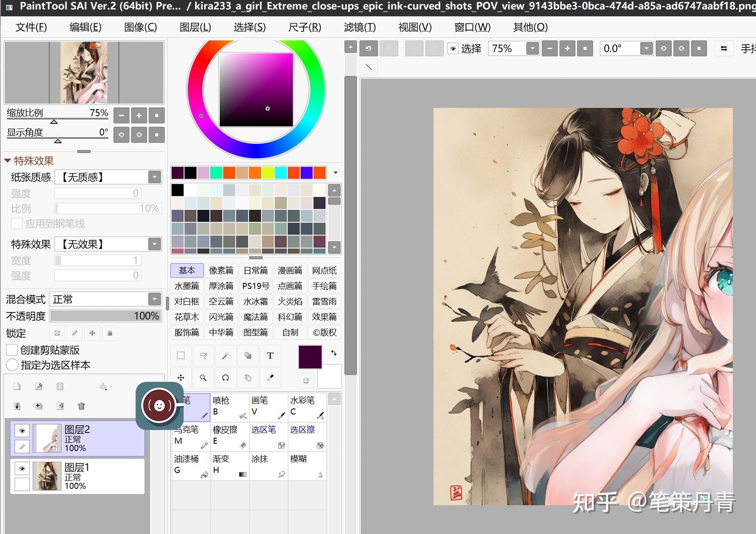Delete the selected layer with trash icon

click(81, 406)
